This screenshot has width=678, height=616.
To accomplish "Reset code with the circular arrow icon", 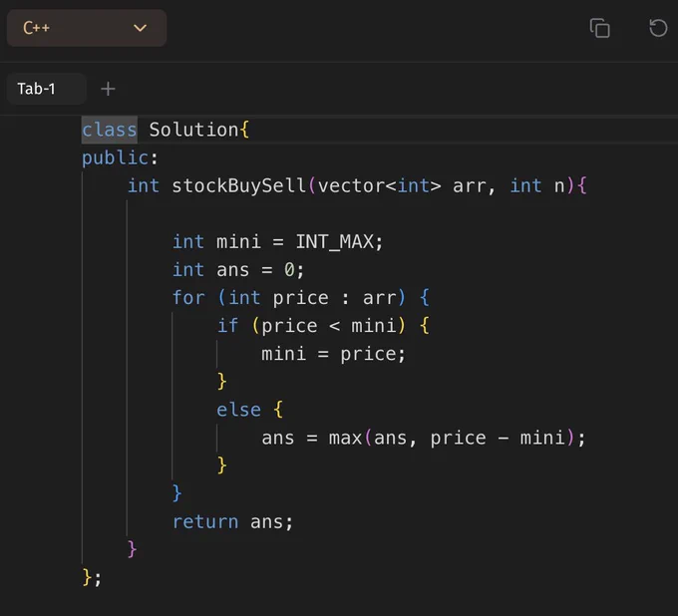I will click(x=658, y=28).
